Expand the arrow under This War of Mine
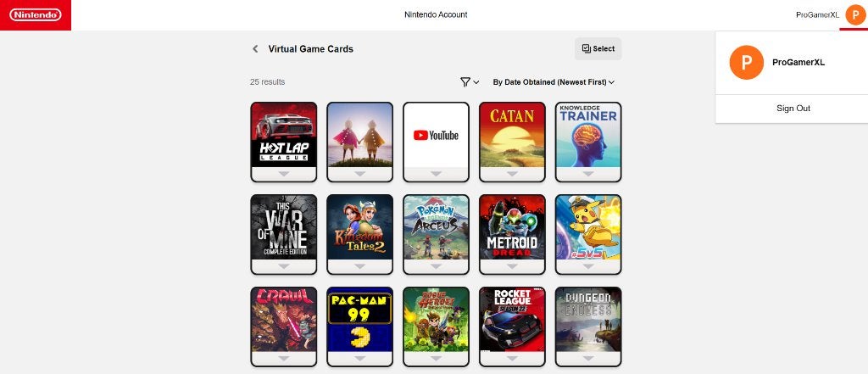Image resolution: width=868 pixels, height=374 pixels. pyautogui.click(x=283, y=266)
